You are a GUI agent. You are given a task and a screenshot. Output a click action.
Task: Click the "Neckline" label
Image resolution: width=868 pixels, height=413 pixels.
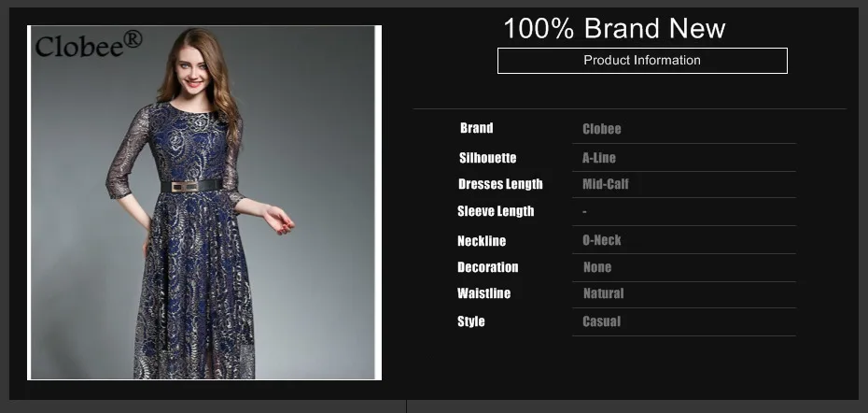pos(482,241)
